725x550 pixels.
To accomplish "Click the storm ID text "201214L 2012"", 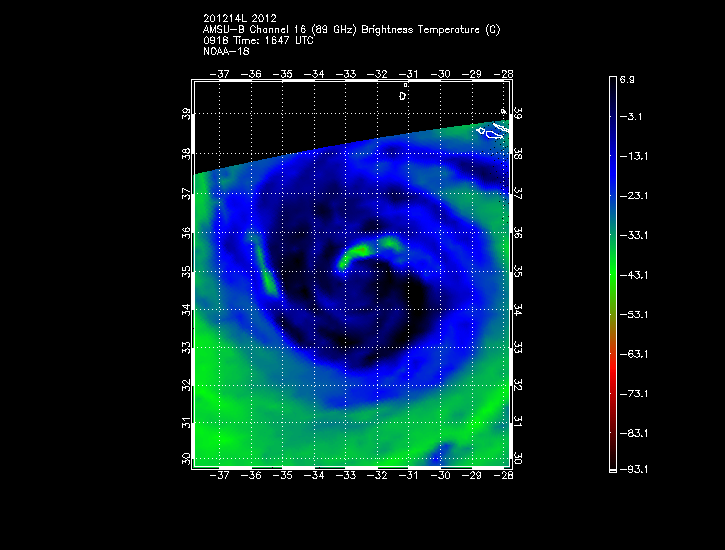I will [240, 18].
